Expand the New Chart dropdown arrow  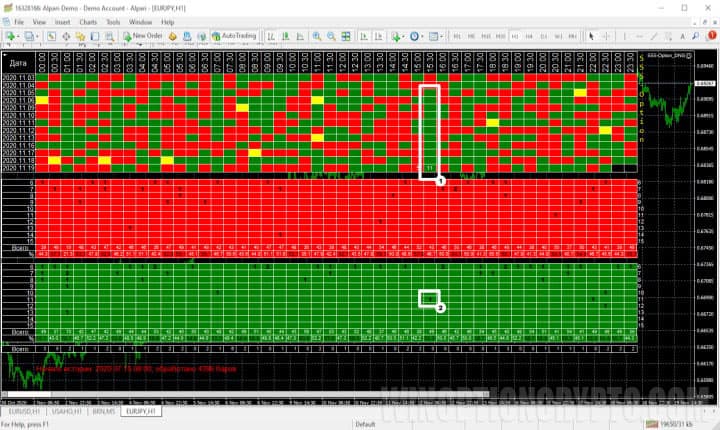coord(19,36)
